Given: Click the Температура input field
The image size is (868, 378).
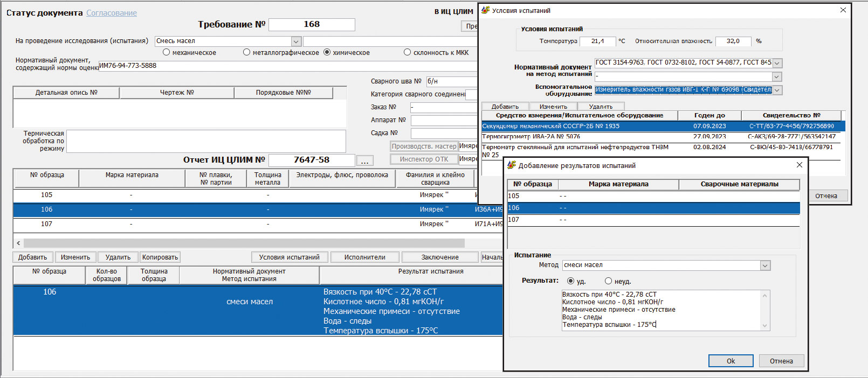Looking at the screenshot, I should (597, 41).
